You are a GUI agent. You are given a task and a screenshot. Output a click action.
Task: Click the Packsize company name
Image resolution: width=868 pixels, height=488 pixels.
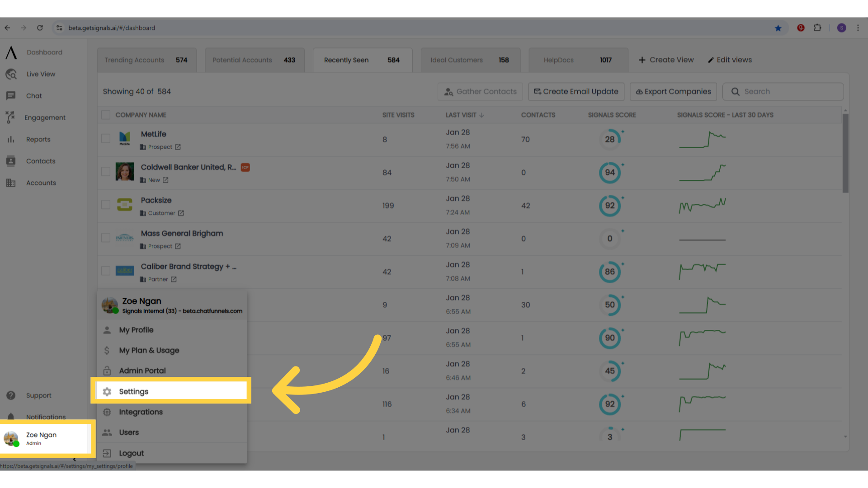tap(156, 200)
